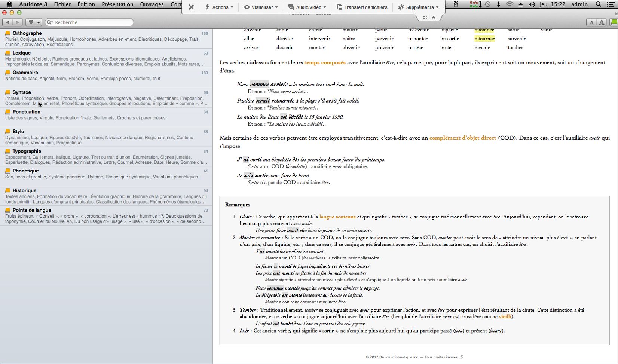Open the Ouvrages menu
Viewport: 618px width, 364px height.
click(x=152, y=4)
